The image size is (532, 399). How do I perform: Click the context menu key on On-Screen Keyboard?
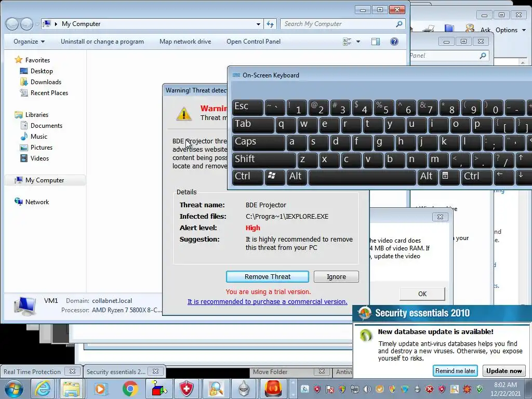point(449,177)
